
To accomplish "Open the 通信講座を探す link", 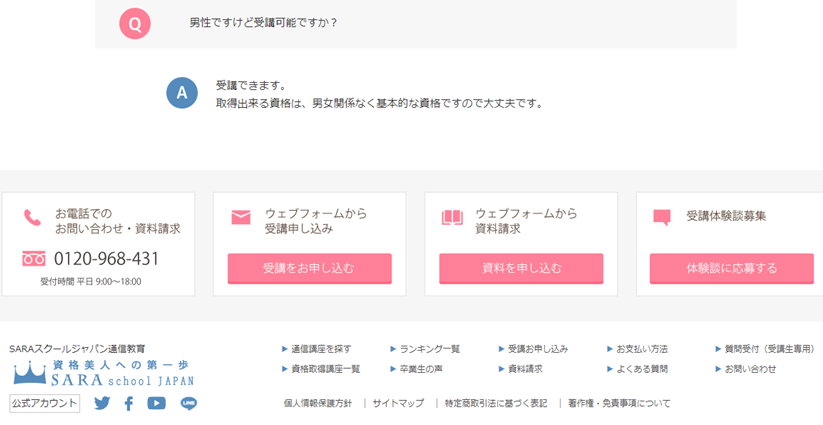I will click(321, 349).
